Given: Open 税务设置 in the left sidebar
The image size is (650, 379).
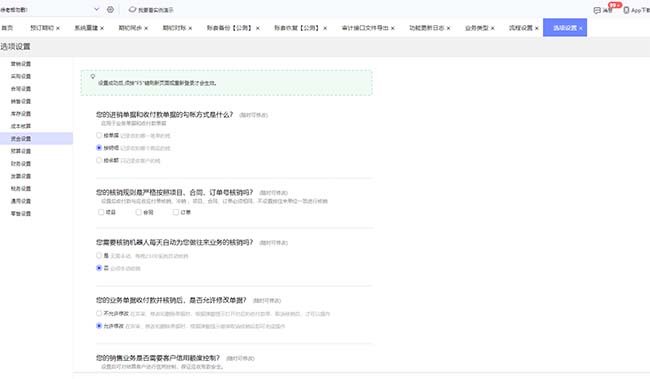Looking at the screenshot, I should click(21, 188).
